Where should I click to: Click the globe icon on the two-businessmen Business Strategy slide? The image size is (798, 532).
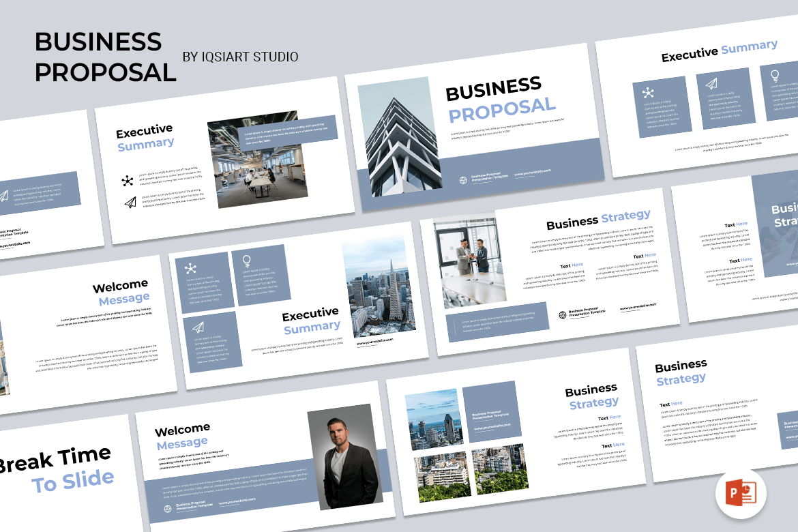click(563, 315)
